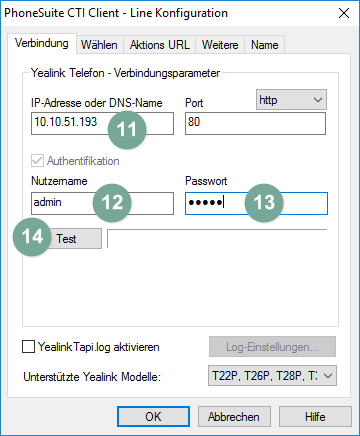Click the step 12 marker badge
Image resolution: width=360 pixels, height=436 pixels.
pos(112,202)
